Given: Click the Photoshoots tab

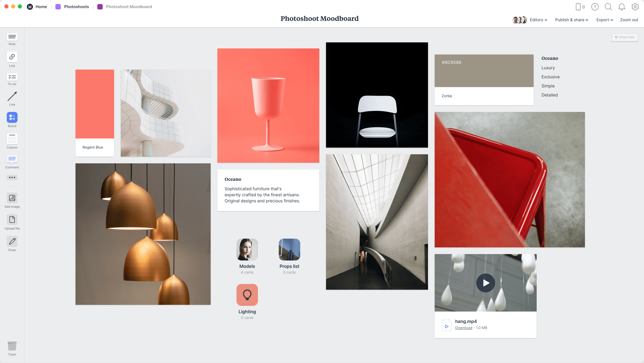Looking at the screenshot, I should [x=76, y=7].
